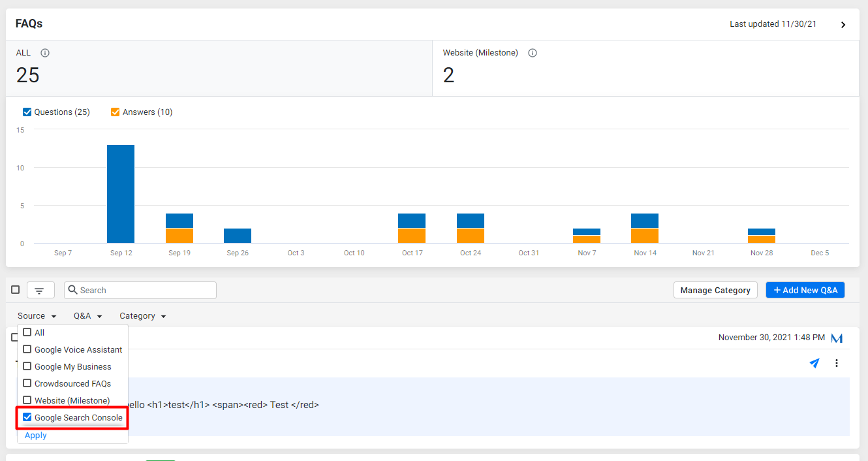Image resolution: width=868 pixels, height=461 pixels.
Task: Click the info icon beside Website (Milestone)
Action: click(533, 53)
